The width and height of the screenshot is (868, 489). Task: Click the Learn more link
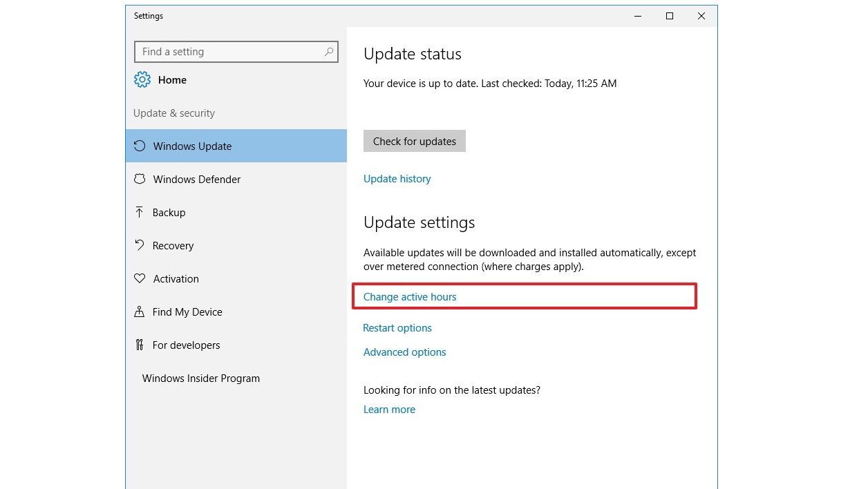389,410
